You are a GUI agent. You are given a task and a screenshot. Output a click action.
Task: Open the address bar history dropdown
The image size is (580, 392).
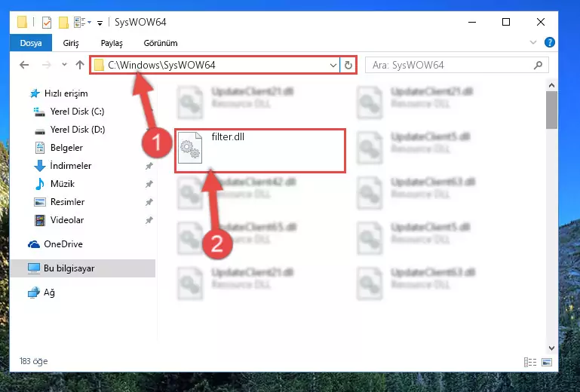333,65
